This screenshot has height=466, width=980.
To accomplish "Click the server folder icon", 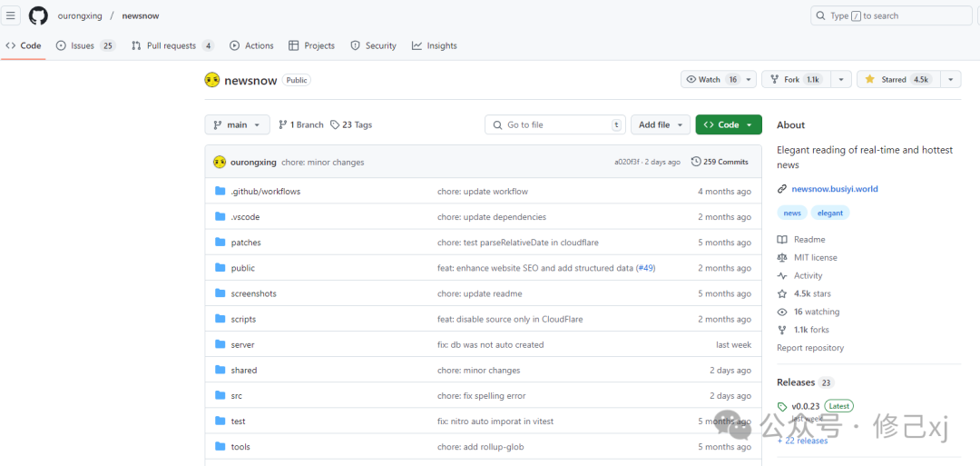I will coord(220,344).
